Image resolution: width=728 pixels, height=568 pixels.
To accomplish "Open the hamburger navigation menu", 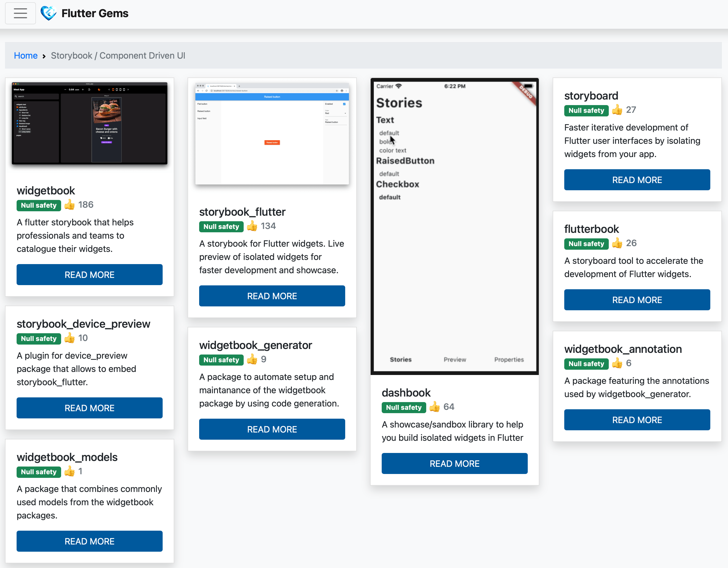I will (20, 13).
